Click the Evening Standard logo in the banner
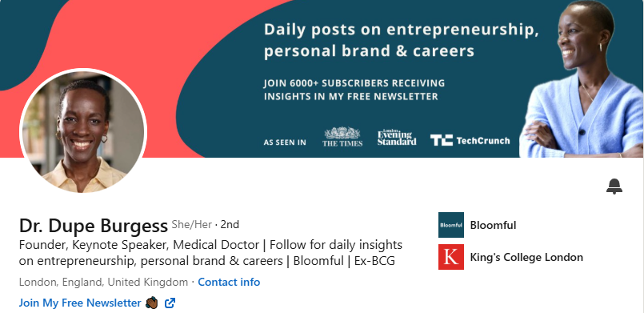644x313 pixels. coord(397,138)
